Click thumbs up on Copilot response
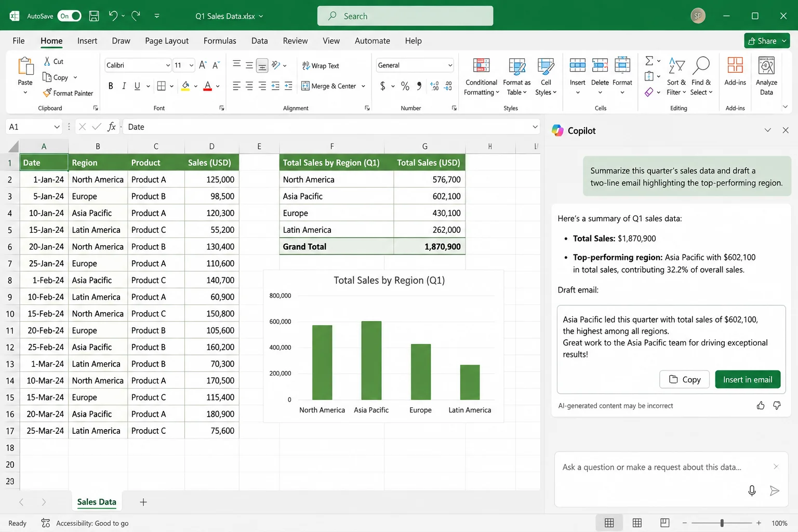Image resolution: width=798 pixels, height=532 pixels. [x=761, y=405]
